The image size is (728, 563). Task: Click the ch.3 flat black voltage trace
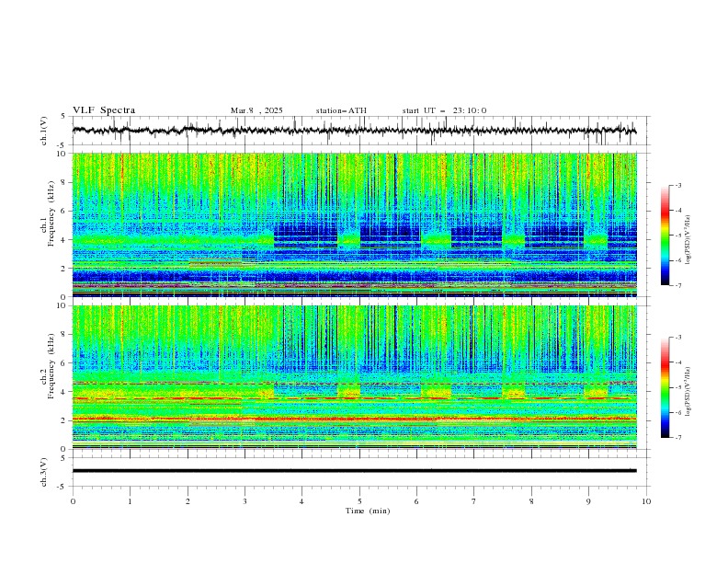(354, 471)
